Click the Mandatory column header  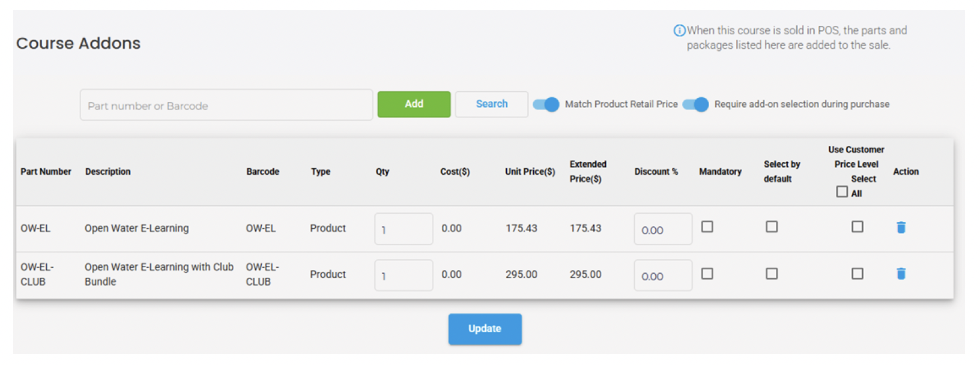click(720, 172)
